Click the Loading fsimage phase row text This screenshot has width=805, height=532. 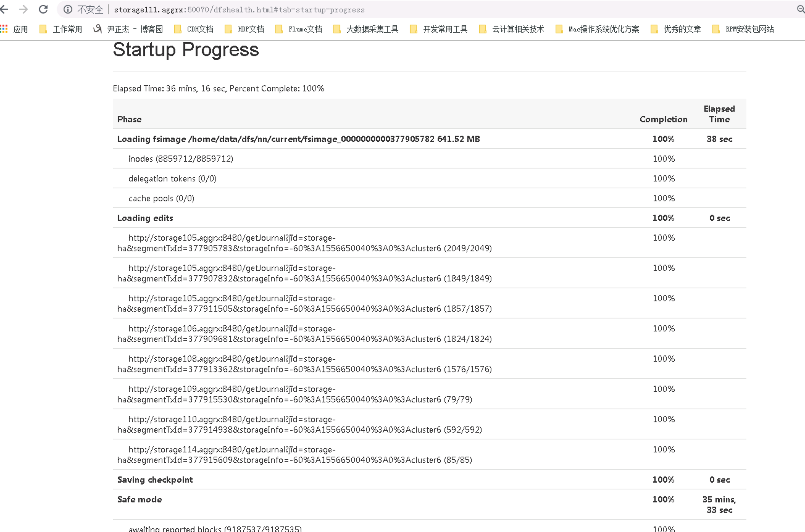[x=299, y=139]
